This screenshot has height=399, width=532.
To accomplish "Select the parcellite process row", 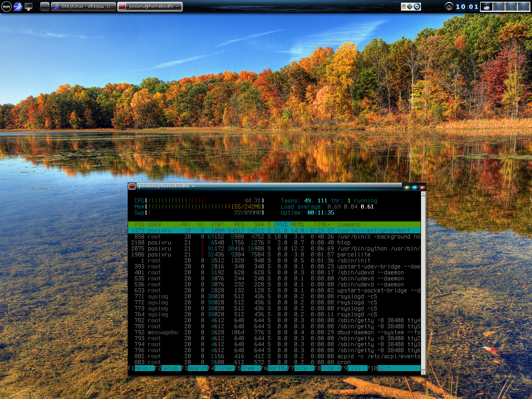I will tap(274, 254).
